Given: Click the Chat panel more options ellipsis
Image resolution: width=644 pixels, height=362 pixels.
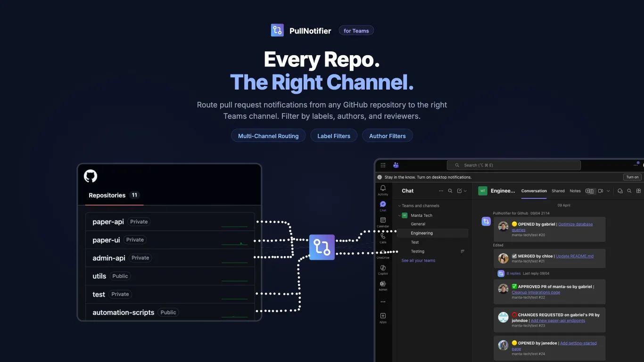Looking at the screenshot, I should (x=441, y=191).
